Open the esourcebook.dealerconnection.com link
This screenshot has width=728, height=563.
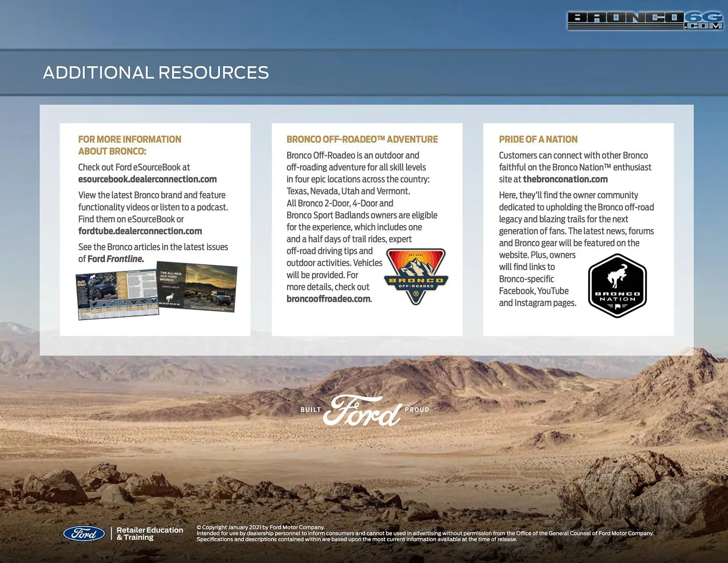point(147,179)
